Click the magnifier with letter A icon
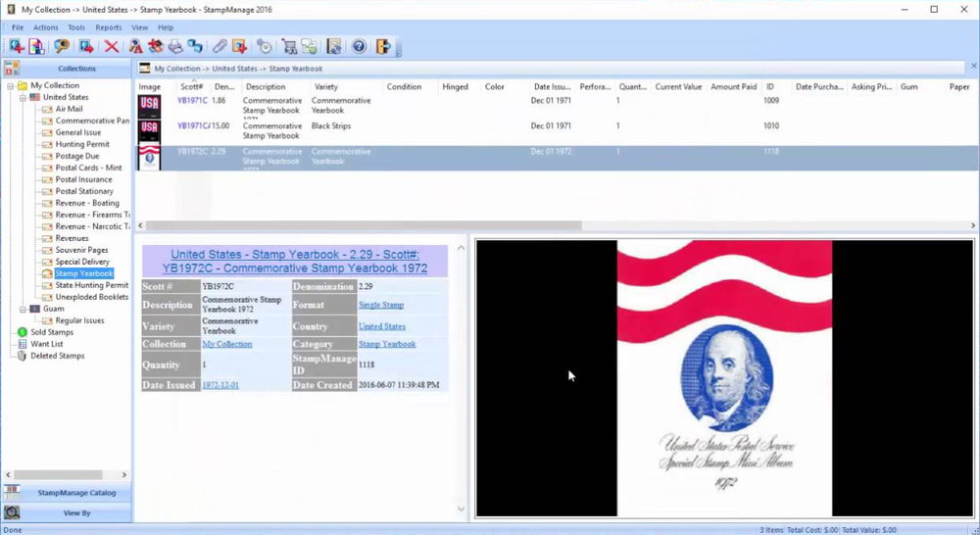 click(x=135, y=46)
